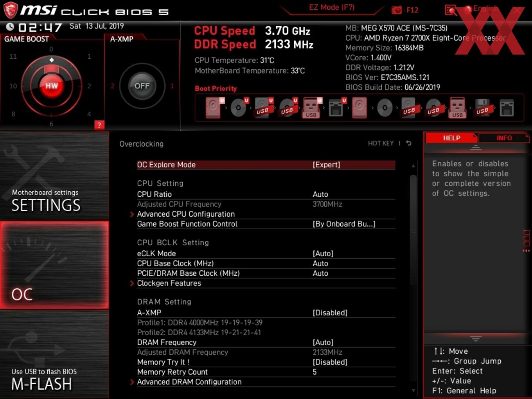Select the last legacy network boot icon

[x=507, y=108]
